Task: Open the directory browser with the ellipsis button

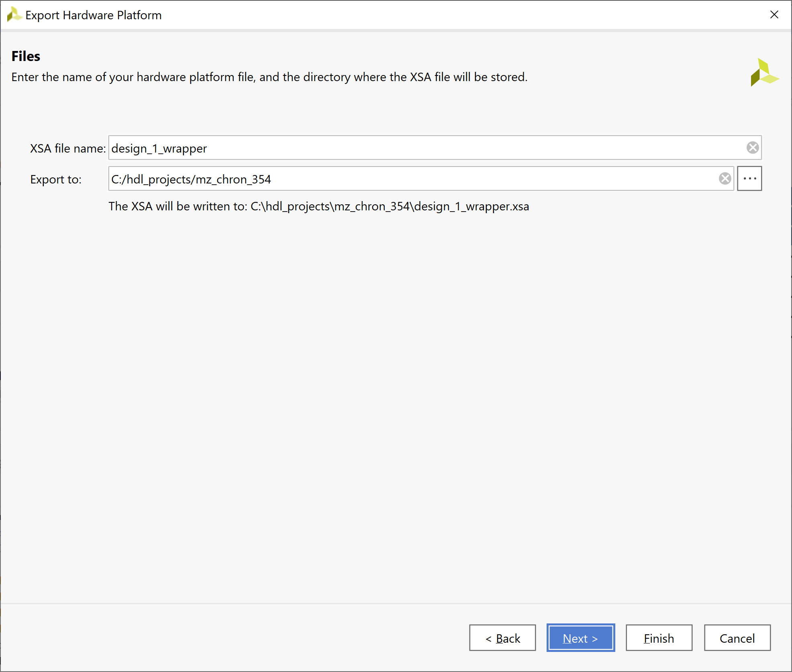Action: tap(749, 178)
